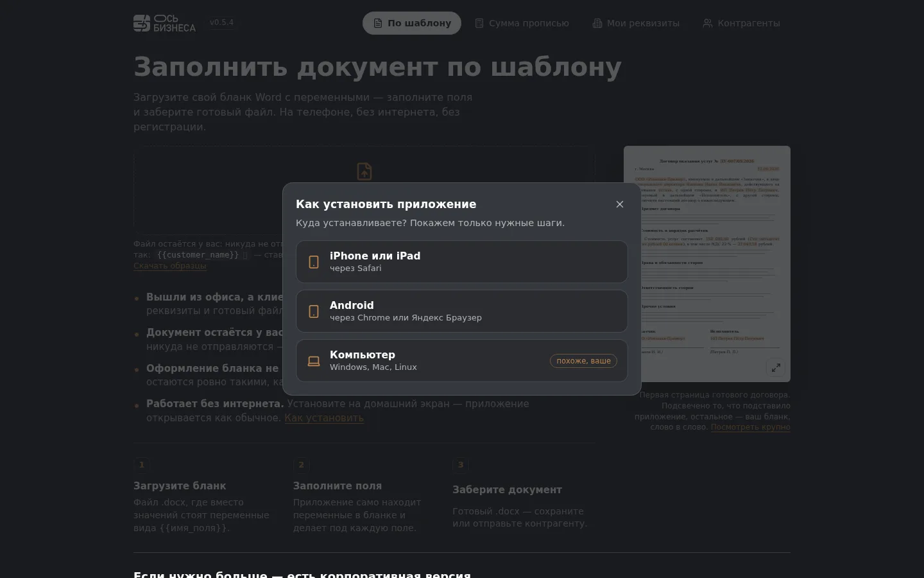Click the step 1 number badge
The width and height of the screenshot is (924, 578).
click(x=142, y=465)
